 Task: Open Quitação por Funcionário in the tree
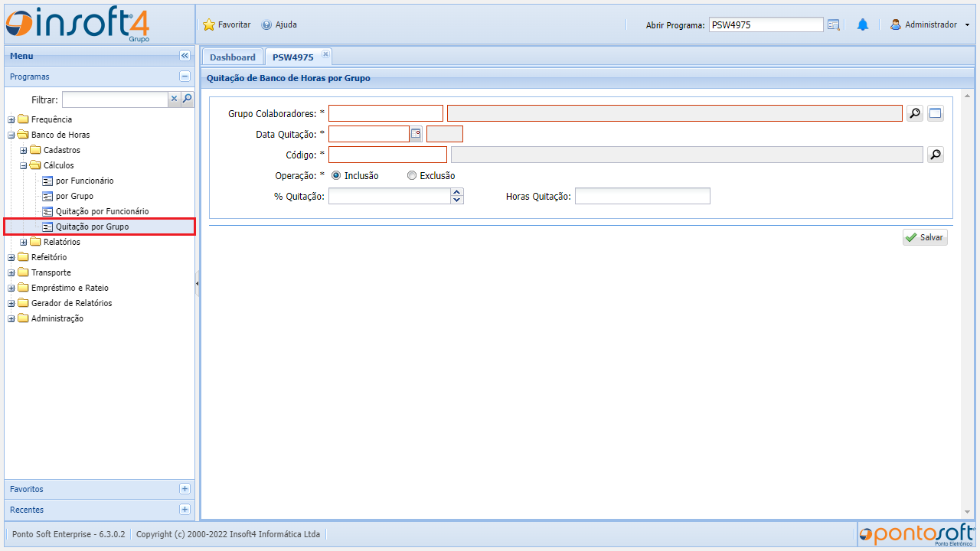click(102, 211)
